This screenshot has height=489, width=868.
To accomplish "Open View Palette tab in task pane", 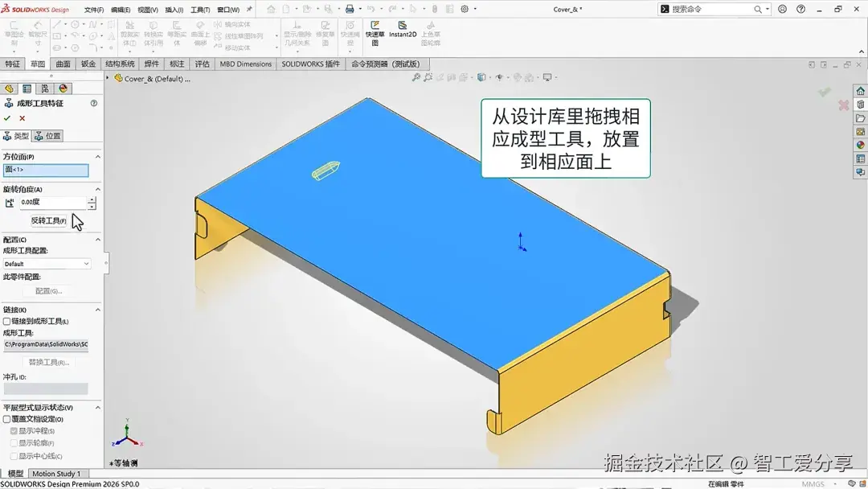I will tap(860, 131).
